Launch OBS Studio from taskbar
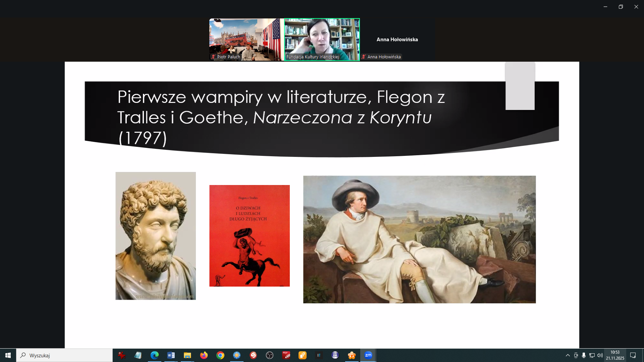The image size is (644, 362). coord(270,355)
